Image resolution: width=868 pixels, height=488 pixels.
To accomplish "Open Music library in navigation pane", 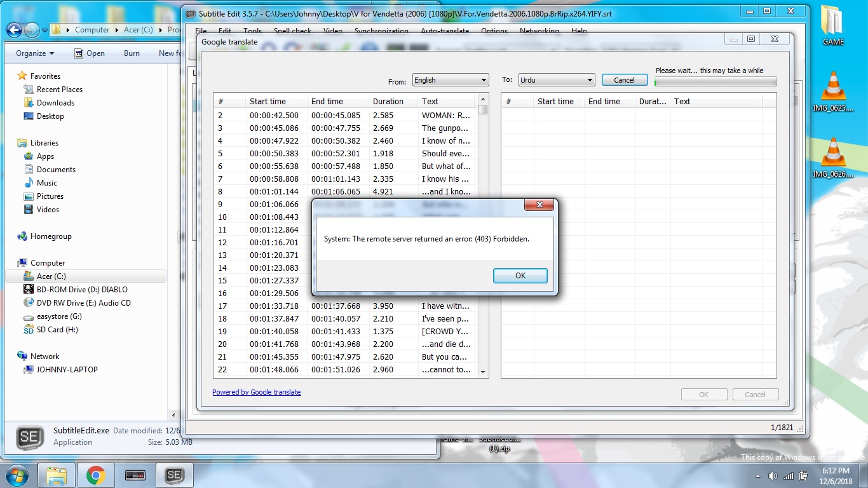I will (x=47, y=183).
